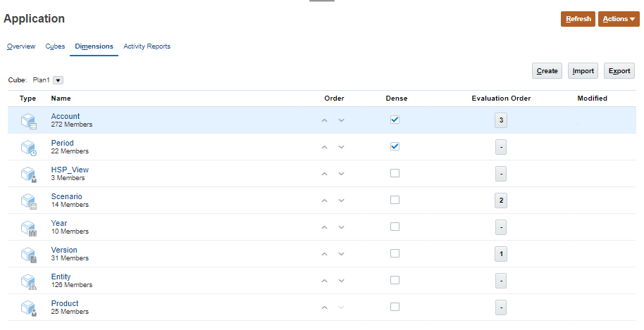Screen dimensions: 644x330
Task: Open the Activity Reports tab
Action: [x=147, y=46]
